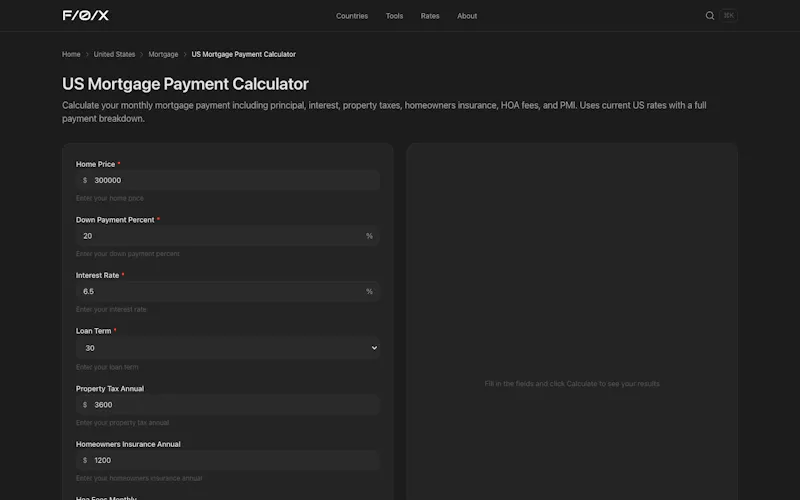Click the Loan Term label
Screen dimensions: 800x500
click(93, 331)
